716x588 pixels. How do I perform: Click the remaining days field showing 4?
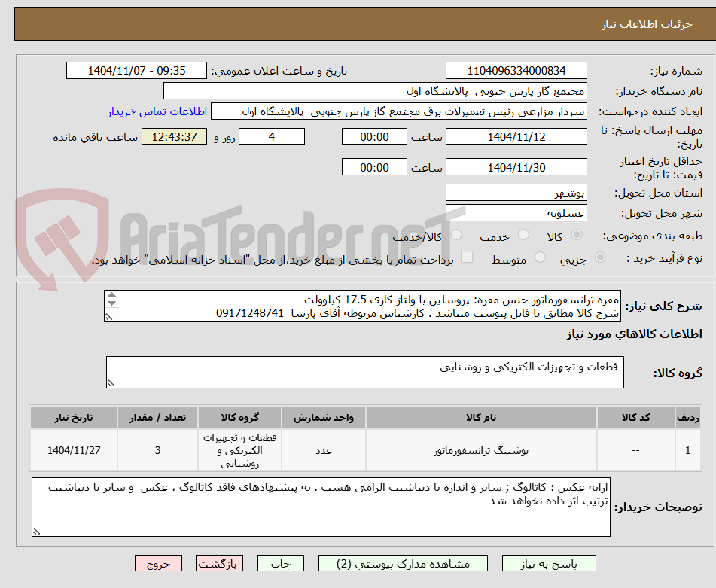pos(272,136)
